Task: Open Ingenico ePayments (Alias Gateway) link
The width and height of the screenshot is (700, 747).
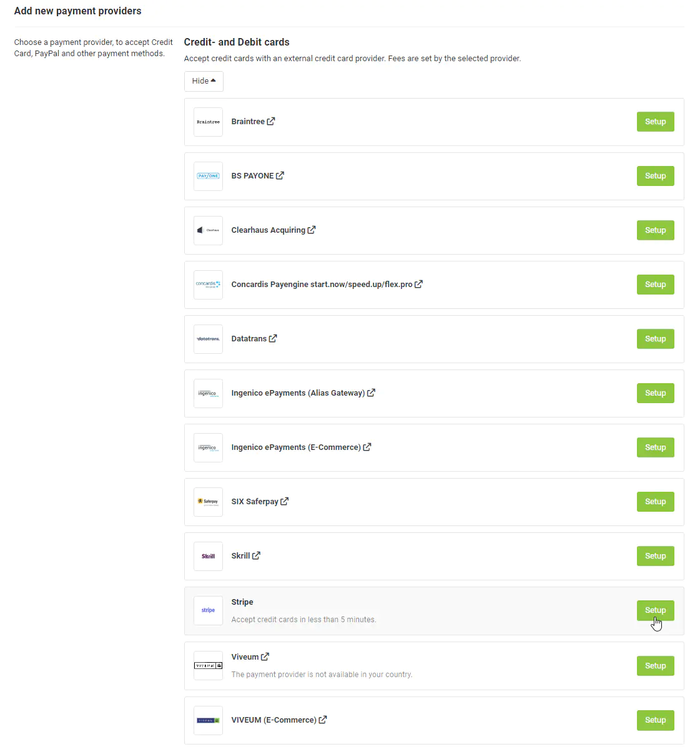Action: click(298, 393)
